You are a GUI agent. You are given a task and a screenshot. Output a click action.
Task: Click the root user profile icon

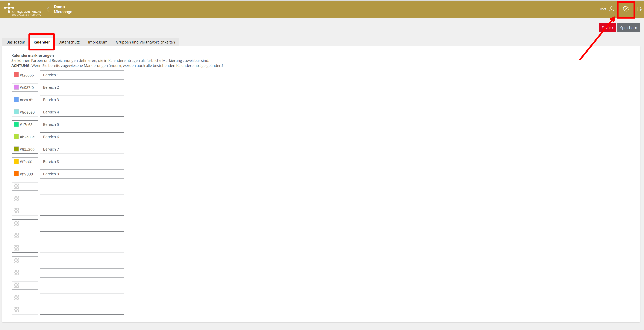pos(611,9)
